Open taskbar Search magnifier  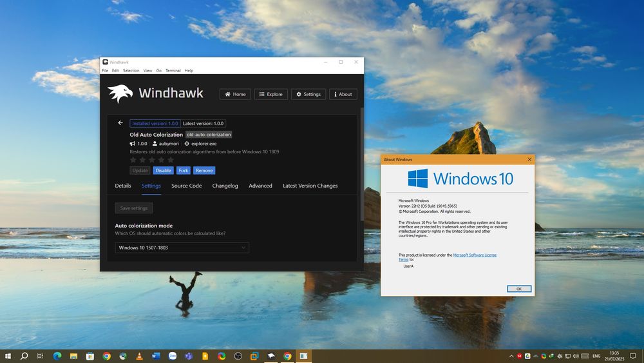point(24,356)
